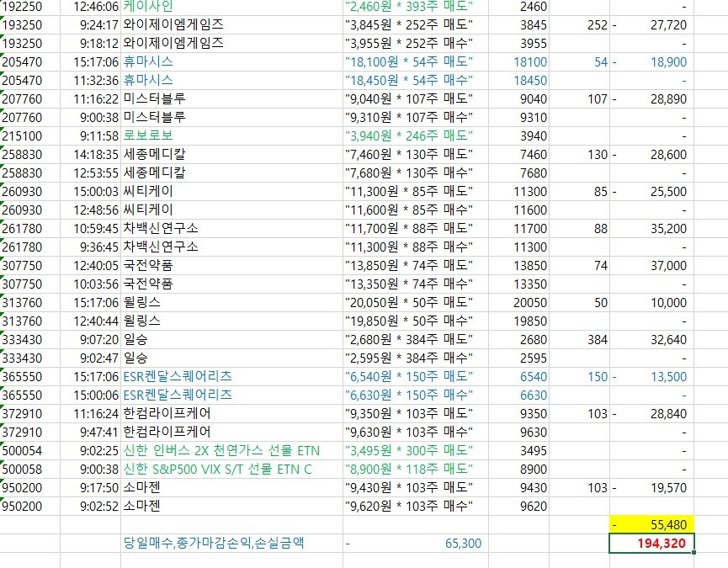Select 와이제이엠게임즈 cell at 9:24:17
Screen dimensions: 728x568
click(x=231, y=24)
